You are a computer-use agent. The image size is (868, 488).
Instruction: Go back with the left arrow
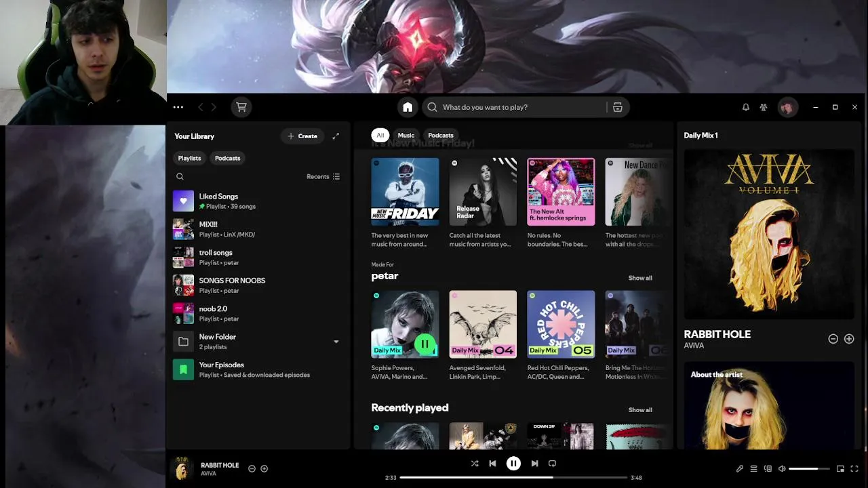[x=201, y=107]
